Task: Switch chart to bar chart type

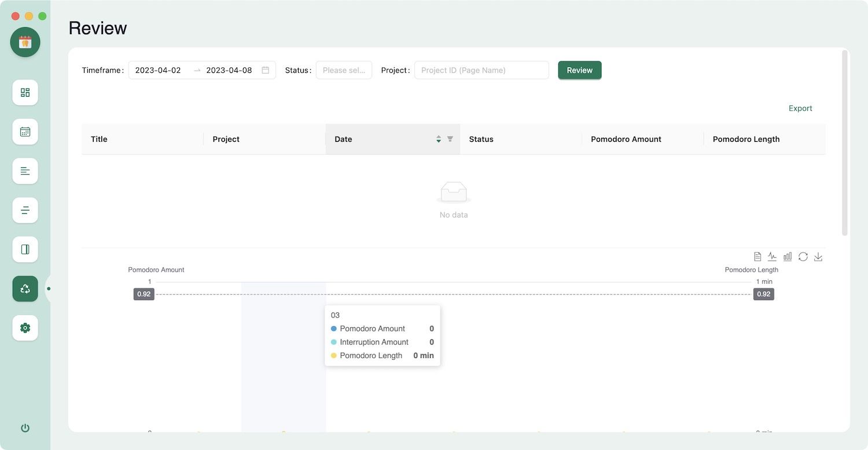Action: pos(788,257)
